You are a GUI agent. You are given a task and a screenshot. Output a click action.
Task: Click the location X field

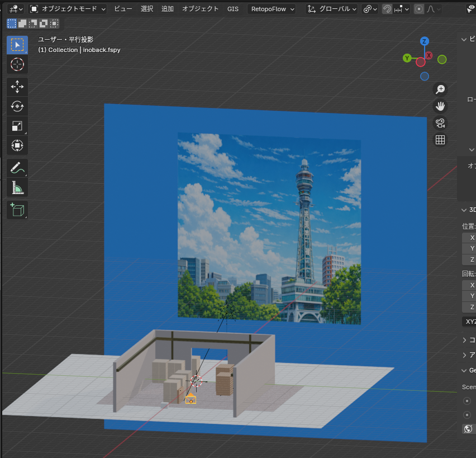coord(469,238)
